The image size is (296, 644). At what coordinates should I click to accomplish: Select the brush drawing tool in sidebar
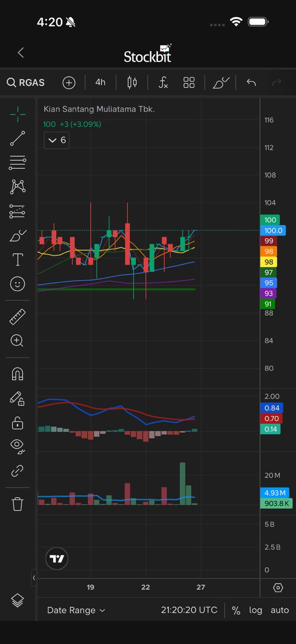pos(18,235)
